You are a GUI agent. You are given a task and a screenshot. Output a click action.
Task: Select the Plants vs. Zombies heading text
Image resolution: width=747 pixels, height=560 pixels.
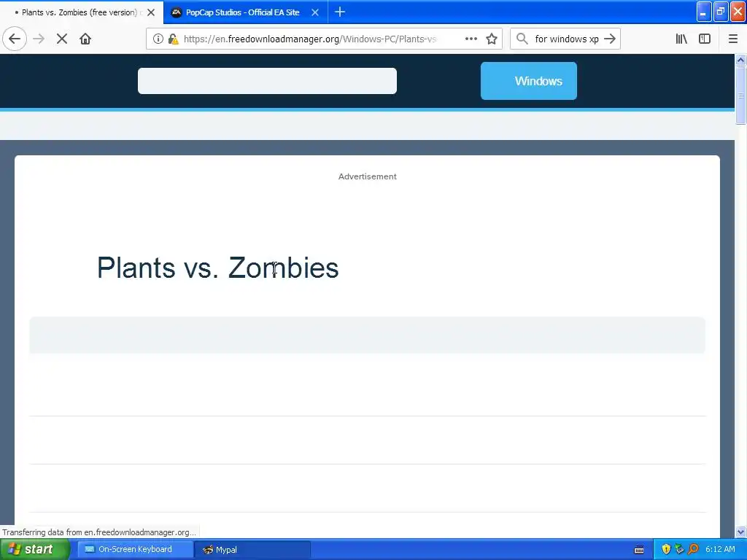pyautogui.click(x=217, y=268)
